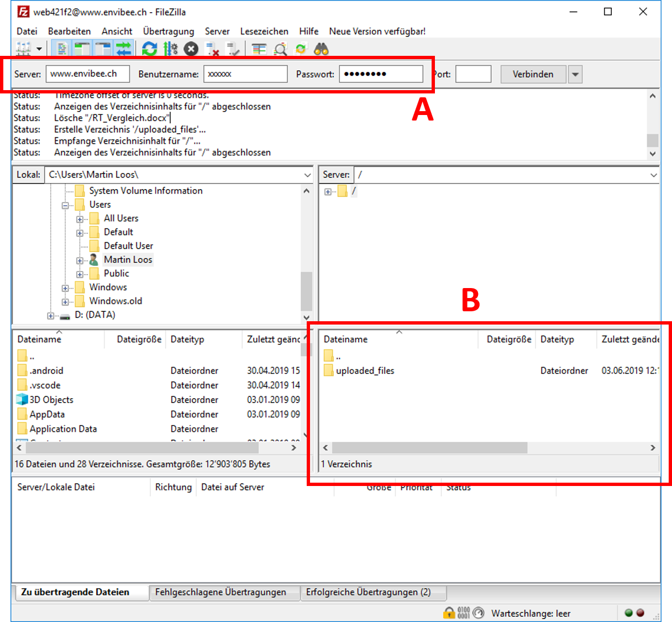Expand the Windows.old tree node
Screen dimensions: 672x622
click(x=65, y=302)
